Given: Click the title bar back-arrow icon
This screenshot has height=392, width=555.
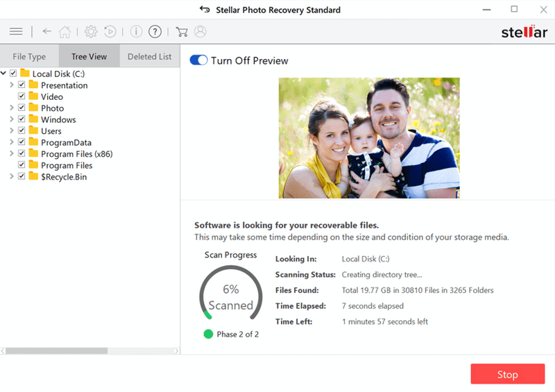Looking at the screenshot, I should [205, 9].
